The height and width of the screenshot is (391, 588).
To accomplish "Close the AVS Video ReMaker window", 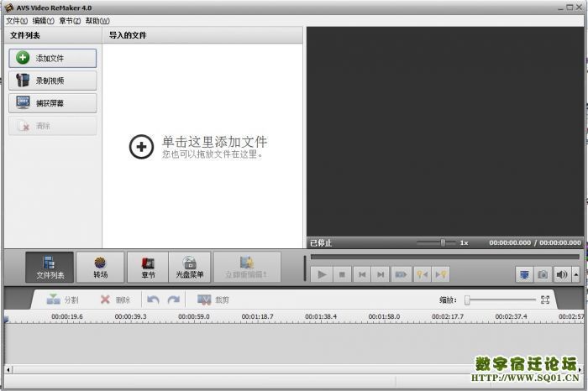I will click(x=579, y=7).
